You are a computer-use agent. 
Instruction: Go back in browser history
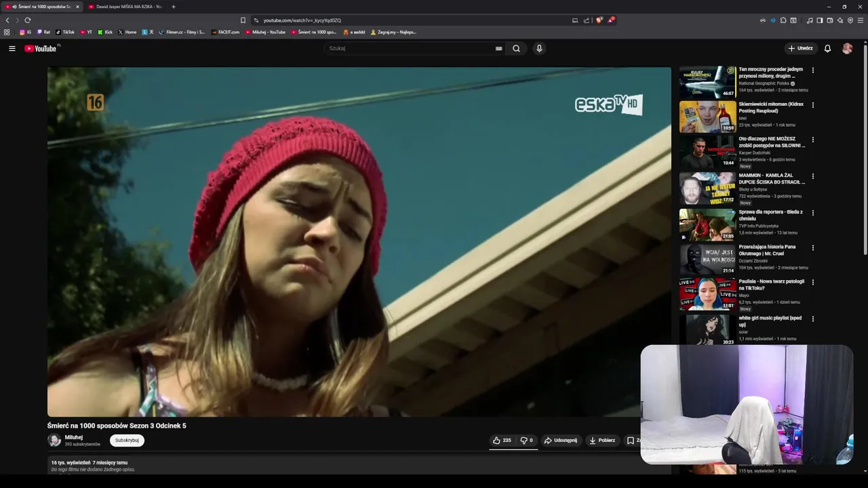(x=7, y=20)
